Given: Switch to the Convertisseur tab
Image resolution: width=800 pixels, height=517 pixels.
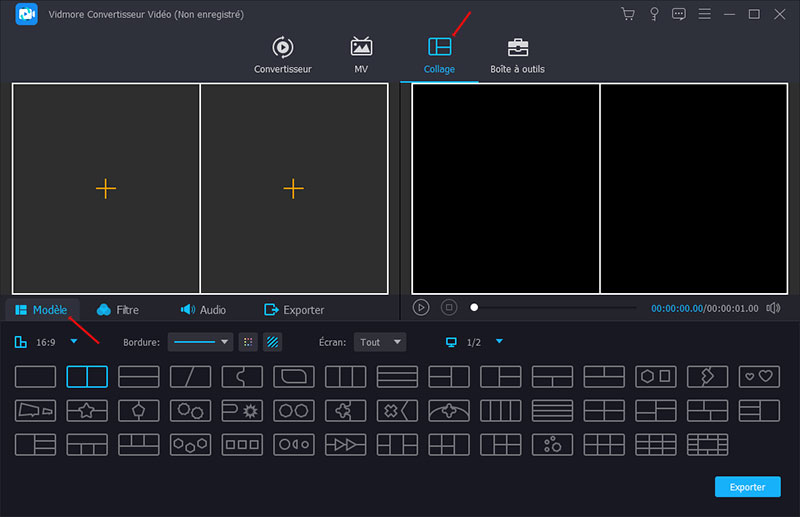Looking at the screenshot, I should [283, 56].
